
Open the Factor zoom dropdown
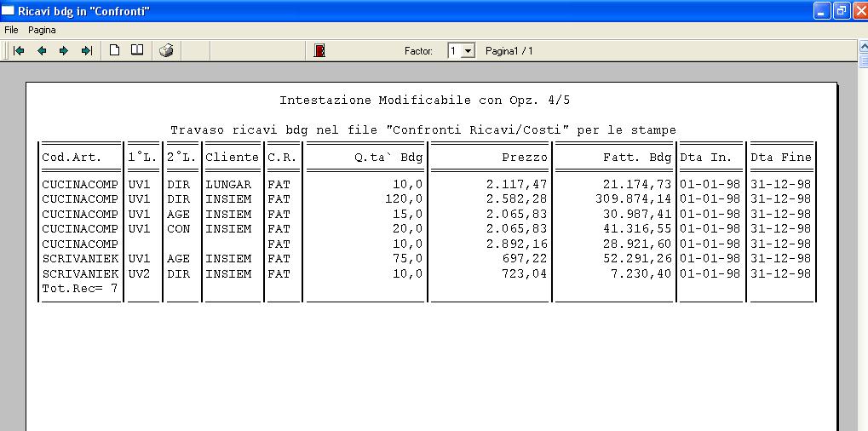pos(468,51)
